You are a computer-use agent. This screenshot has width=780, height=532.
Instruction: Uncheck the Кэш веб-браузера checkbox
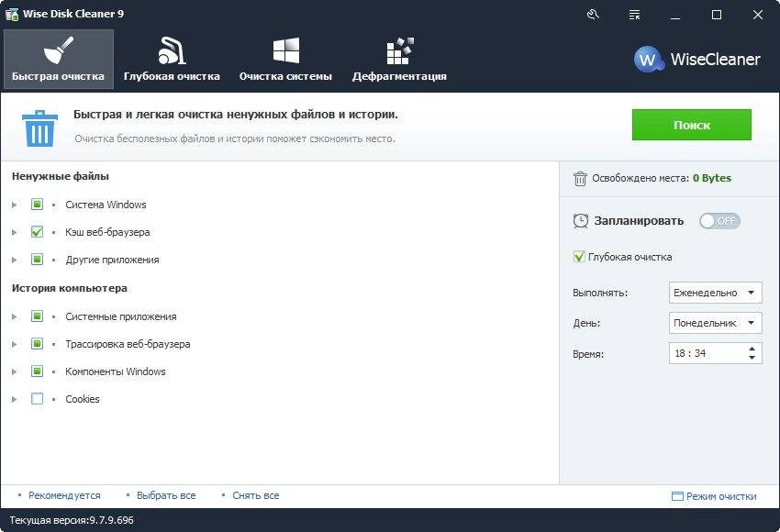click(38, 232)
